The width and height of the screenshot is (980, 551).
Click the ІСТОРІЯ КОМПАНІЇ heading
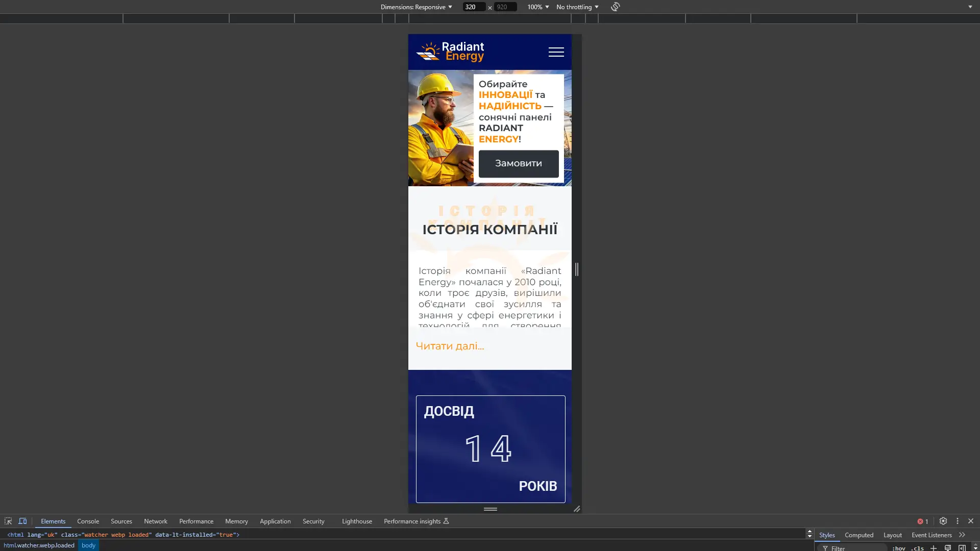(490, 229)
